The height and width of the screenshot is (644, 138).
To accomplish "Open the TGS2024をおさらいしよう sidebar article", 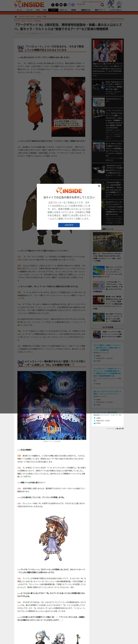I will click(108, 102).
